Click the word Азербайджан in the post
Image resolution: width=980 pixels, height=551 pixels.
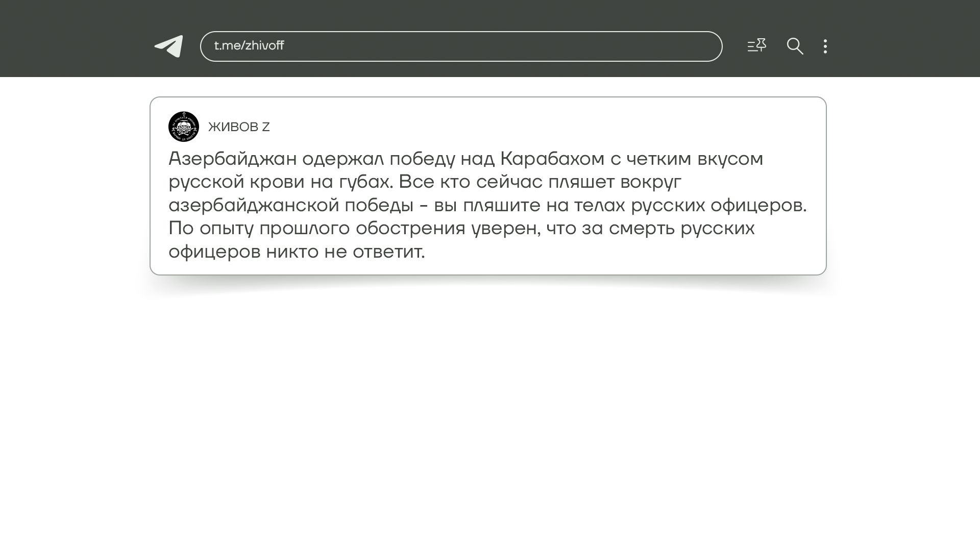point(232,159)
